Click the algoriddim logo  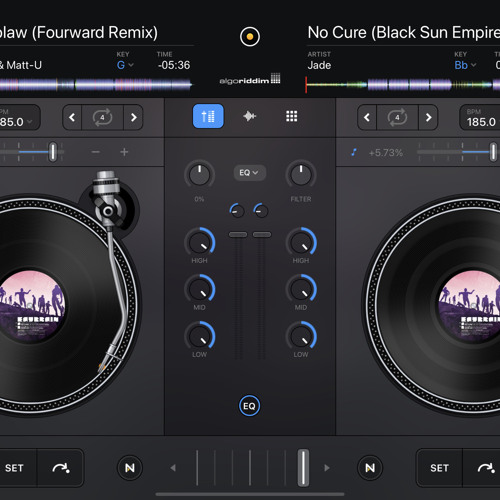(250, 79)
